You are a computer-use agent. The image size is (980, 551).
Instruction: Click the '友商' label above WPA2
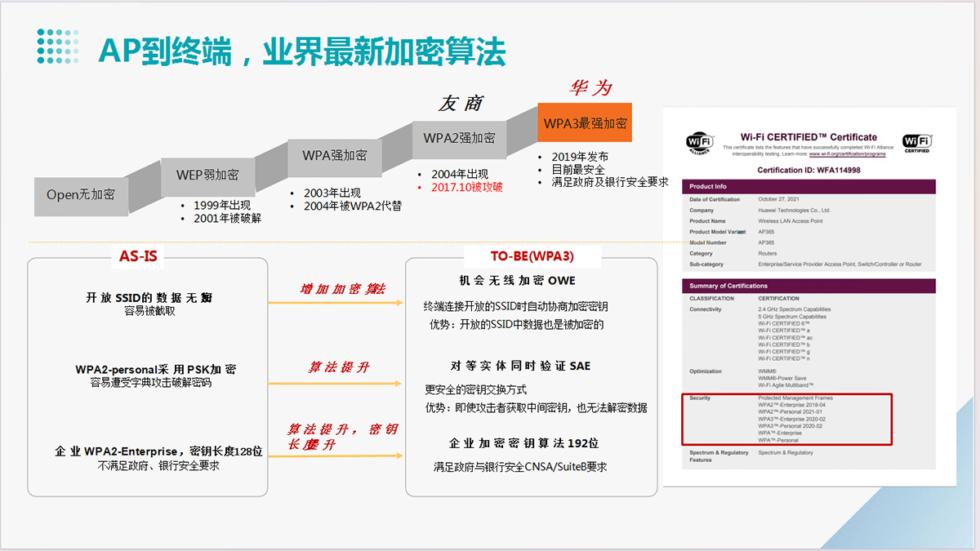click(x=461, y=103)
